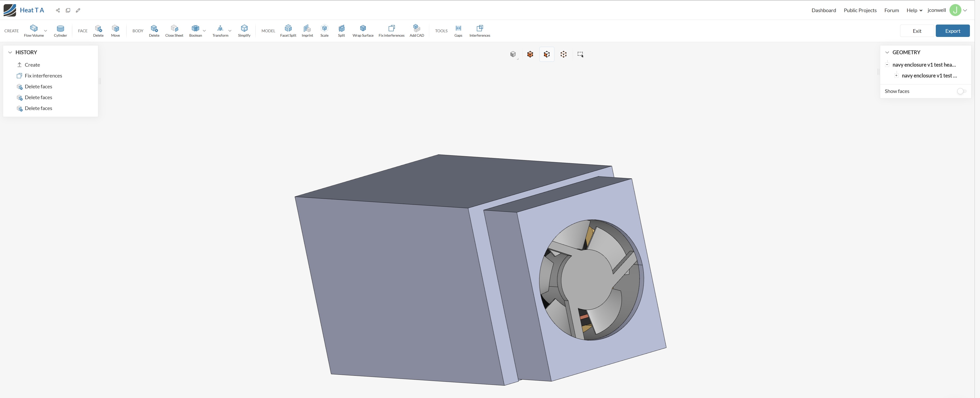
Task: Open the Gaps detection tool
Action: pyautogui.click(x=458, y=31)
